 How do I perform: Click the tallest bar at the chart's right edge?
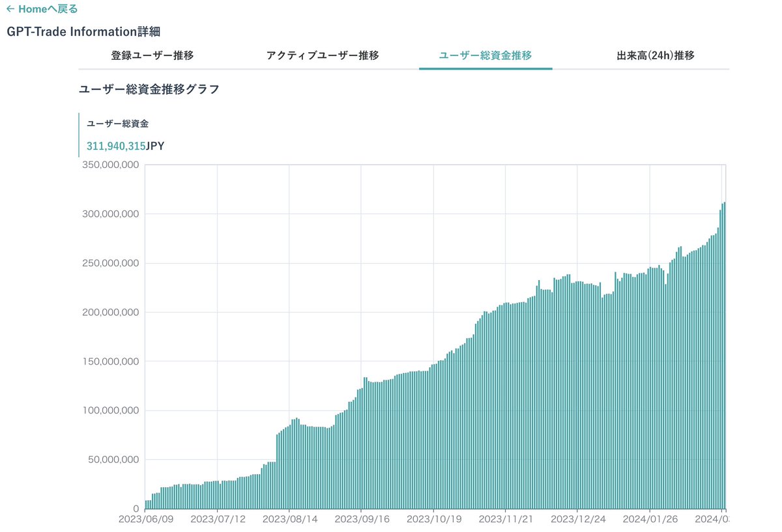(x=723, y=358)
